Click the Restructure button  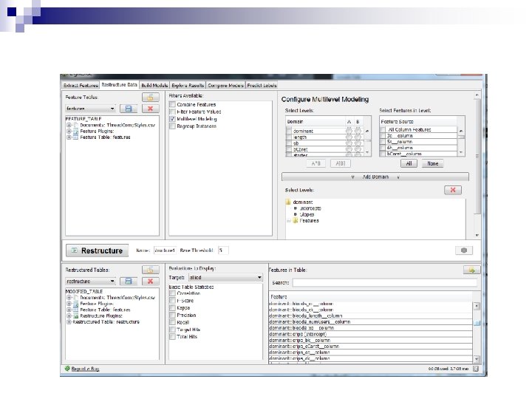point(98,250)
